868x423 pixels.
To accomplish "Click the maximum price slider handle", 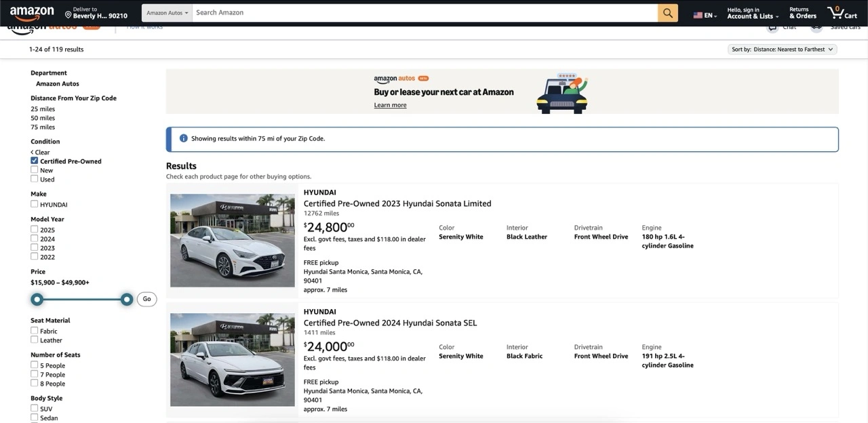I will point(127,299).
